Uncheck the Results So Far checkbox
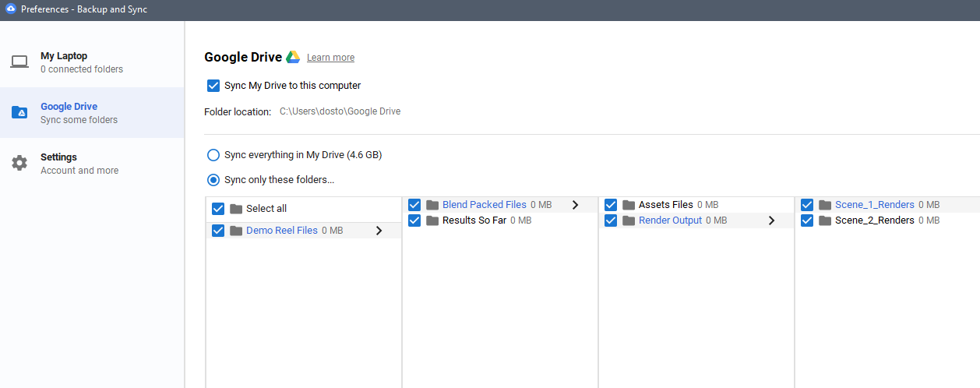This screenshot has height=388, width=980. point(414,220)
